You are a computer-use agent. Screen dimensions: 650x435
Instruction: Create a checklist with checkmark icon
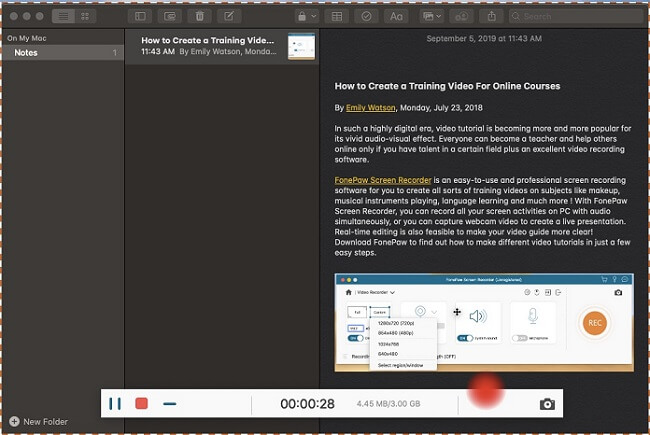pos(366,16)
